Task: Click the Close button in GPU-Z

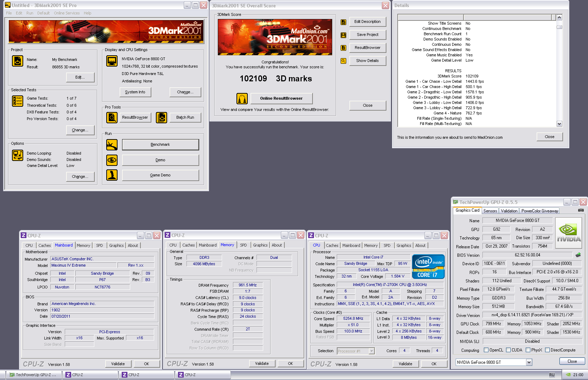Action: pos(572,361)
